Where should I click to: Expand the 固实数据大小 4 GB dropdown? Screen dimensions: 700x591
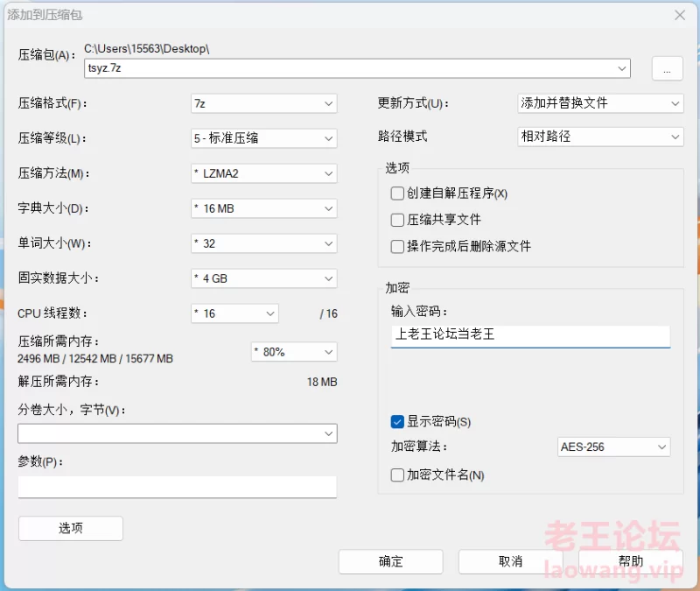(x=264, y=278)
